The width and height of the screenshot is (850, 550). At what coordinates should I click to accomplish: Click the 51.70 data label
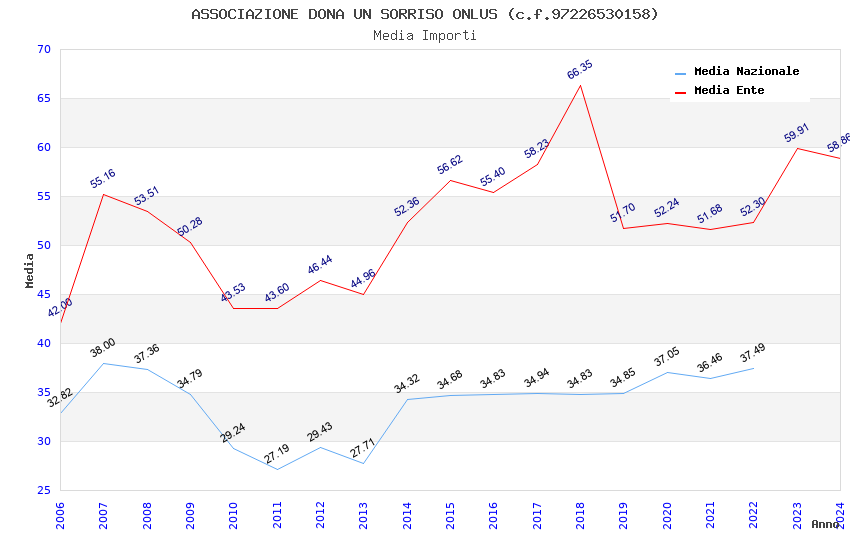(622, 212)
